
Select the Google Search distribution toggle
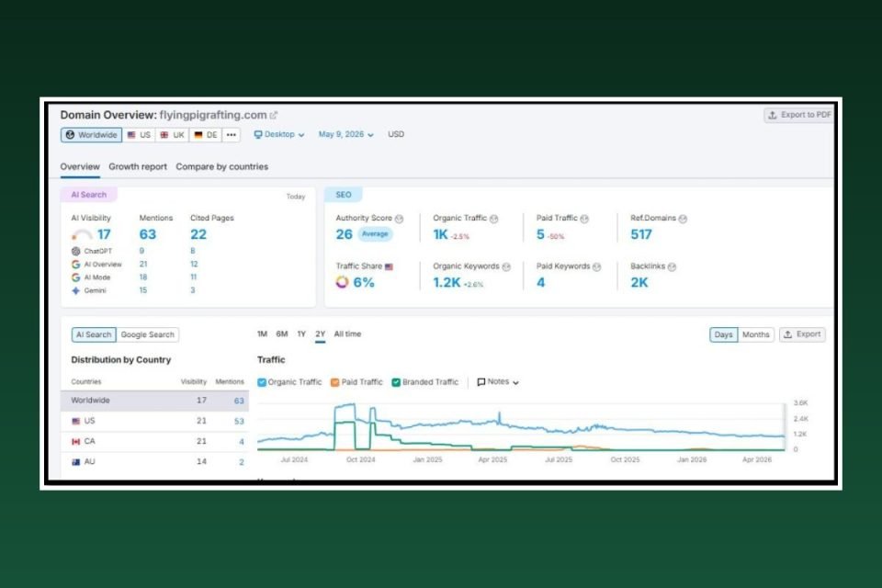point(147,334)
